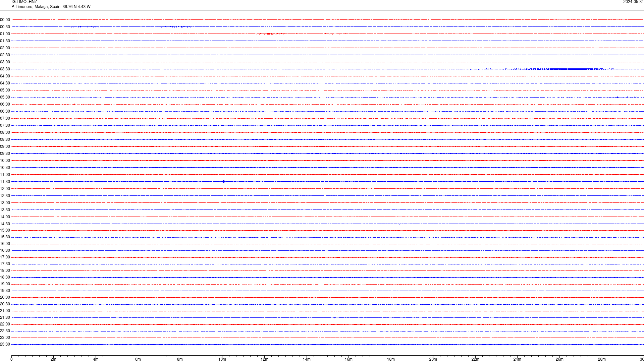This screenshot has height=362, width=644.
Task: Select the 12:00 row time label
Action: (x=5, y=189)
